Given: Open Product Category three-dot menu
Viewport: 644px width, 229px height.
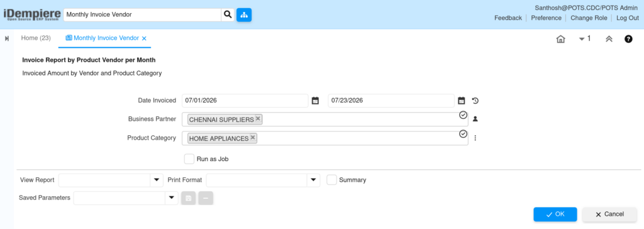Looking at the screenshot, I should (475, 138).
